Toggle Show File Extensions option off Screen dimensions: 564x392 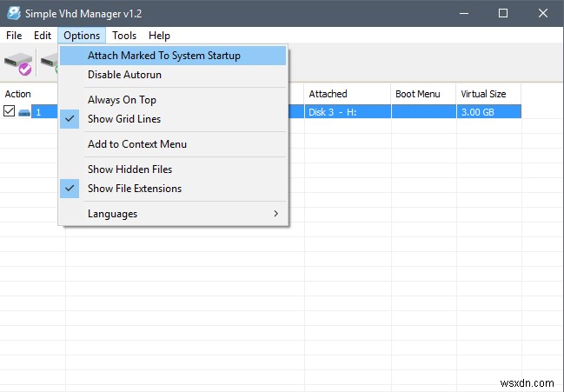[x=134, y=189]
